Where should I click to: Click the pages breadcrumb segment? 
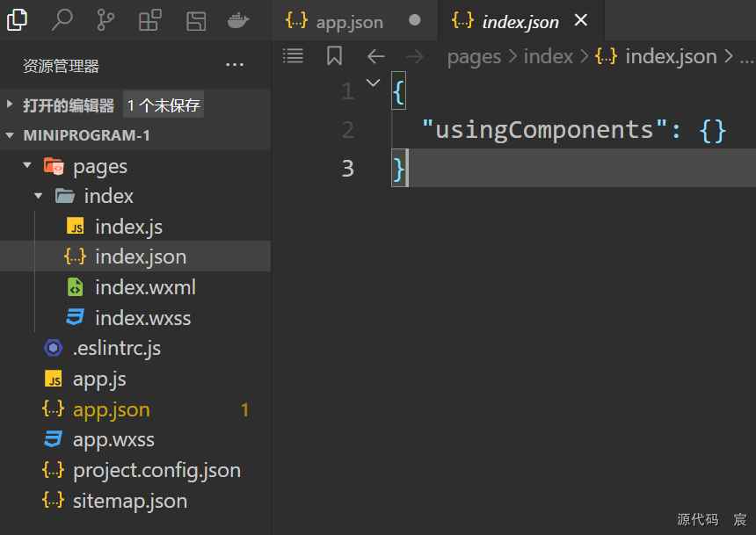tap(474, 57)
